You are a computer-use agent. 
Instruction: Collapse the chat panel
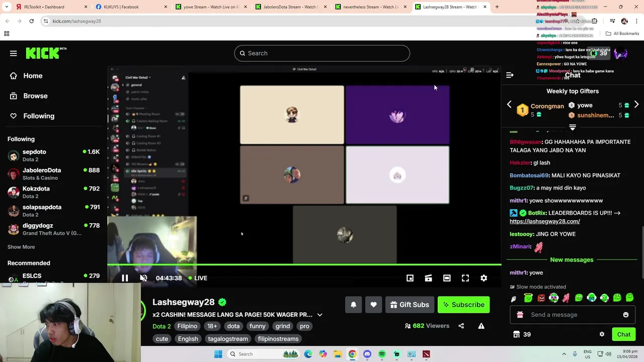tap(510, 75)
